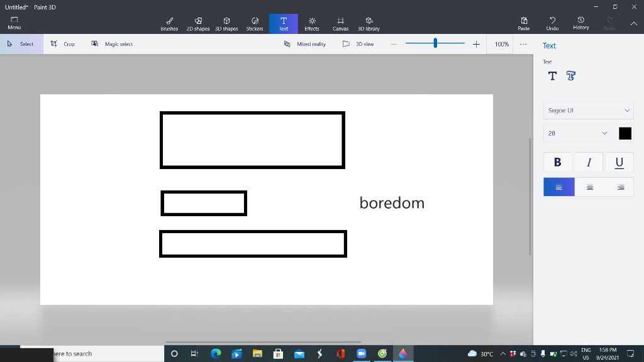Activate the Crop tool
This screenshot has height=362, width=644.
point(63,44)
